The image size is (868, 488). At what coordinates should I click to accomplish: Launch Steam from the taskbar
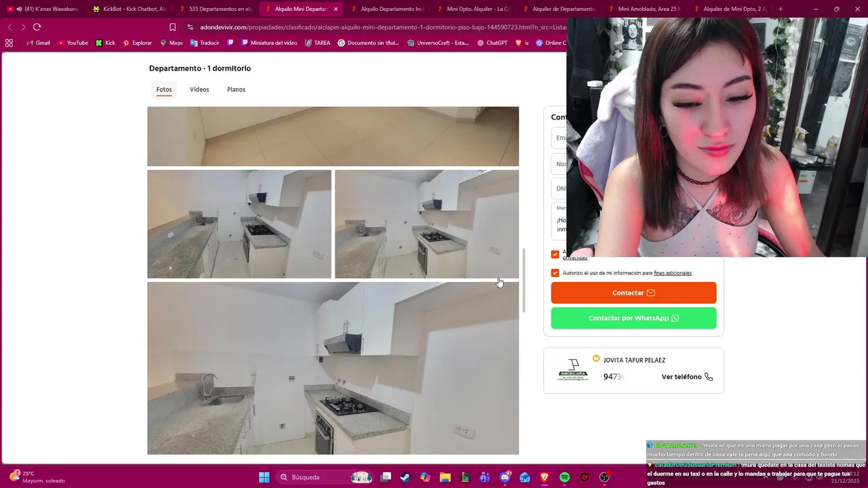tap(406, 477)
